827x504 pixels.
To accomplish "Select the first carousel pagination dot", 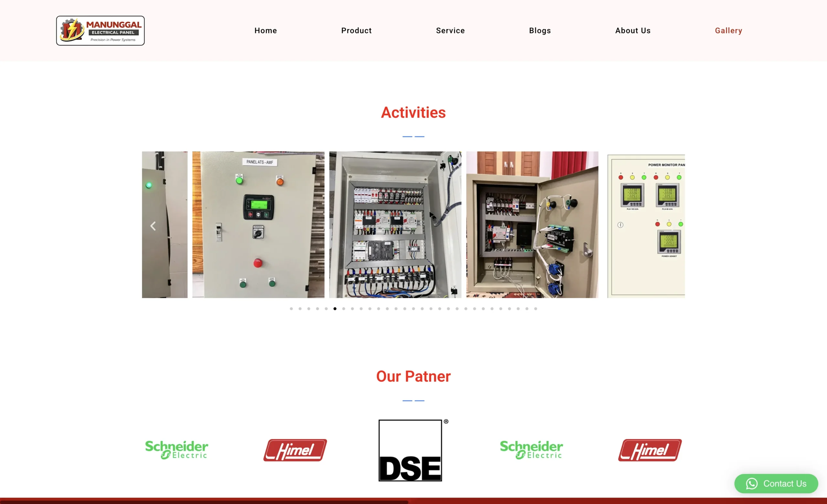I will pos(291,309).
